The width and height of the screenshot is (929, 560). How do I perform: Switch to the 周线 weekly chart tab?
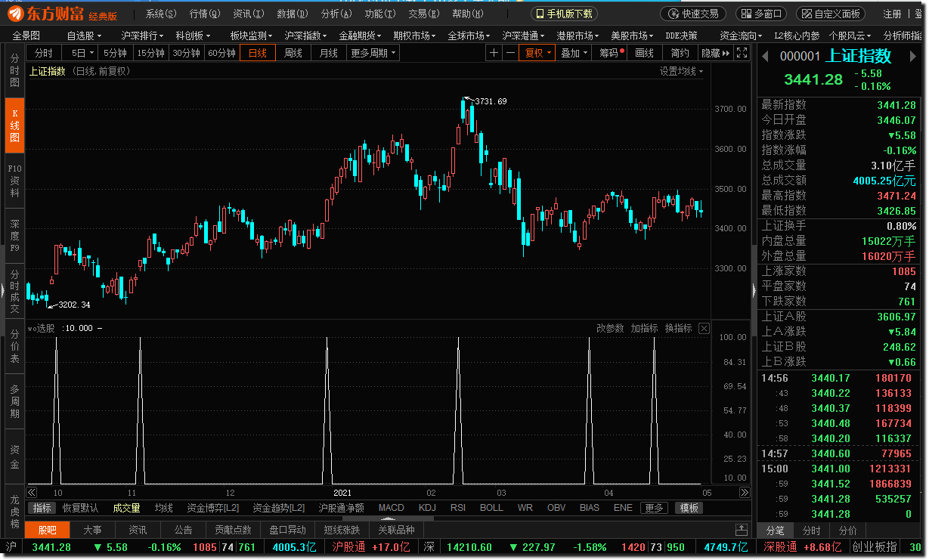click(293, 53)
